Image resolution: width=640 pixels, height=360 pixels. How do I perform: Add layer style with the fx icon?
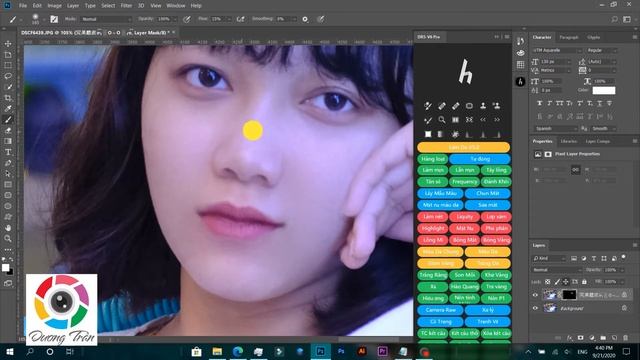coord(570,338)
